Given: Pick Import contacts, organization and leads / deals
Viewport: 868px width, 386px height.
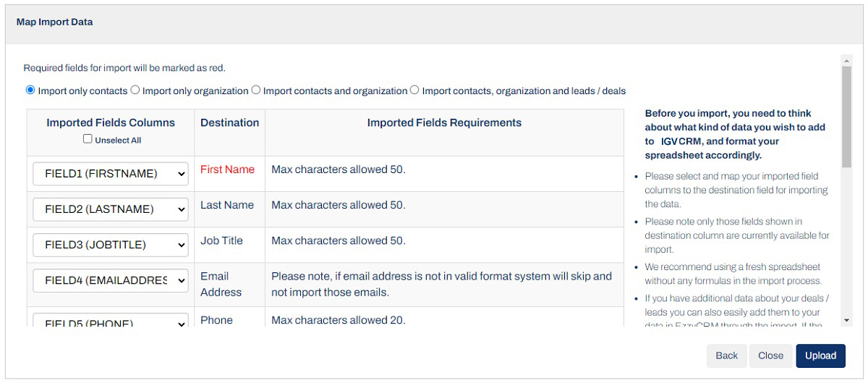Looking at the screenshot, I should pos(414,91).
